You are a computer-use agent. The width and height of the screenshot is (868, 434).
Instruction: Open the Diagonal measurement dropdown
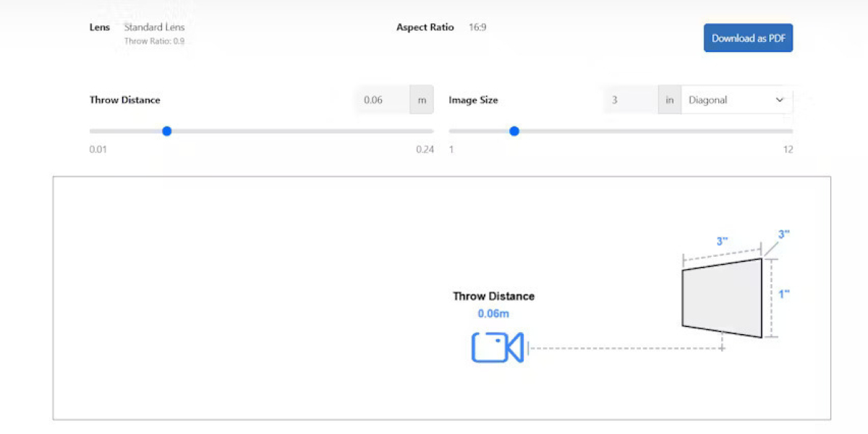736,100
